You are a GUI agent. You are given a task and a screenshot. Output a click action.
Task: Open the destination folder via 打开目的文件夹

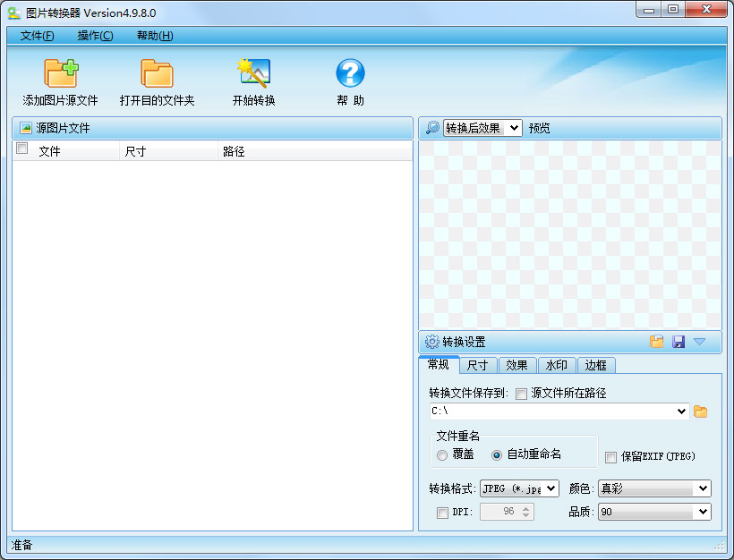(157, 73)
